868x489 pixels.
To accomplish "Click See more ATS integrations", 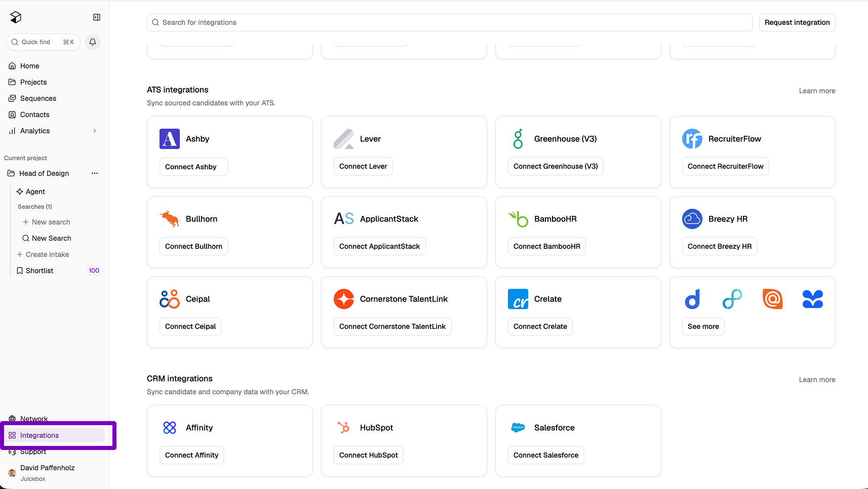I will tap(703, 326).
